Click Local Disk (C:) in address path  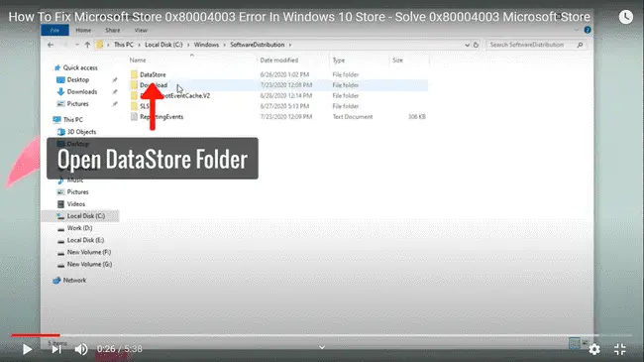[163, 45]
